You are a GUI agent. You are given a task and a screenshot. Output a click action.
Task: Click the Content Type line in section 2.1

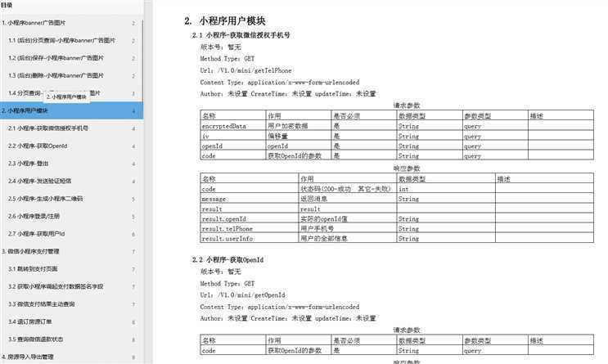point(280,82)
